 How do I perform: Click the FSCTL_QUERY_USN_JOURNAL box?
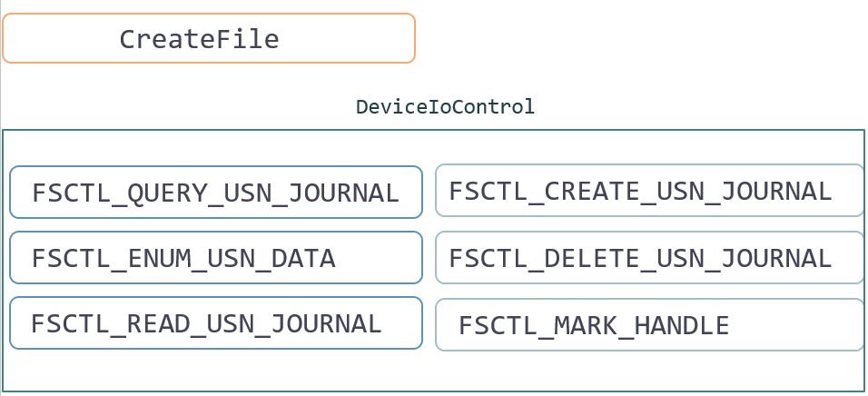pos(216,193)
